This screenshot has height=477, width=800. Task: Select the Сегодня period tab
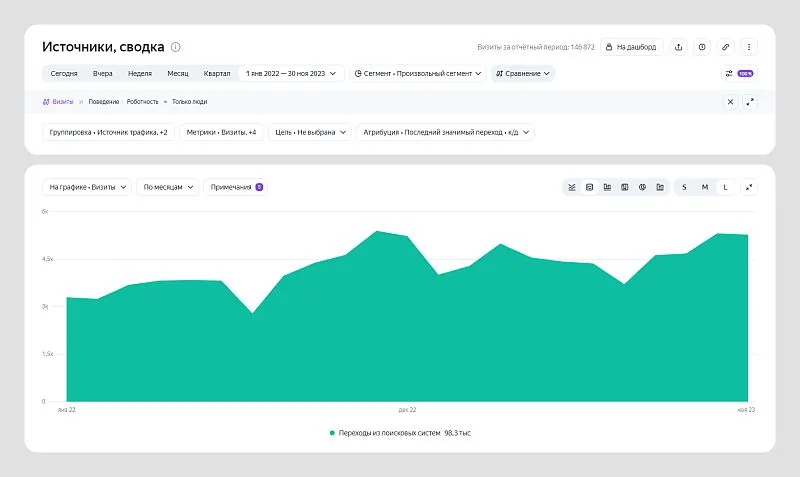point(64,73)
